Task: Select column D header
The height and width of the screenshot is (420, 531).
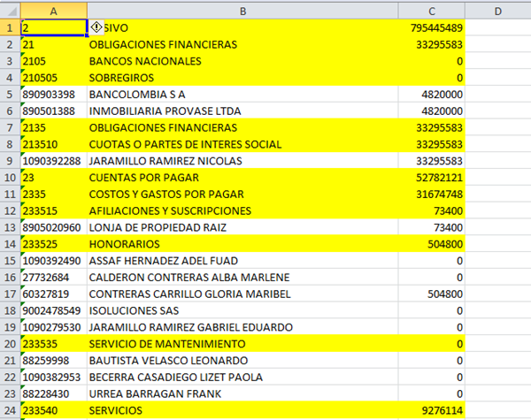Action: coord(497,10)
